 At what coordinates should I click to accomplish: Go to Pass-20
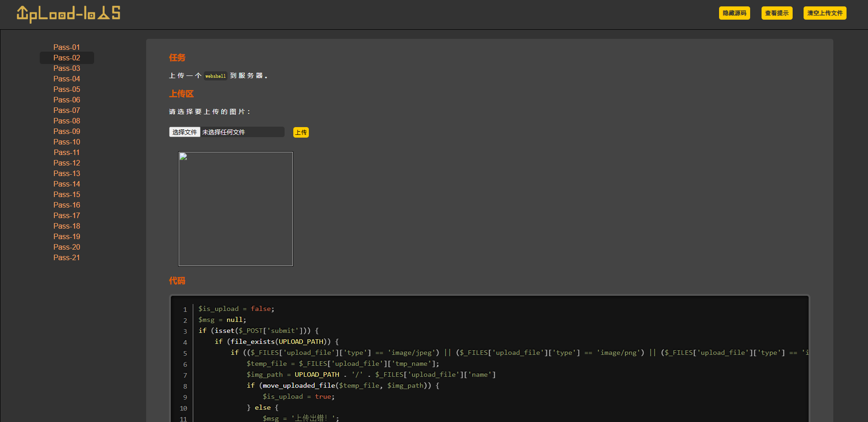[x=67, y=247]
